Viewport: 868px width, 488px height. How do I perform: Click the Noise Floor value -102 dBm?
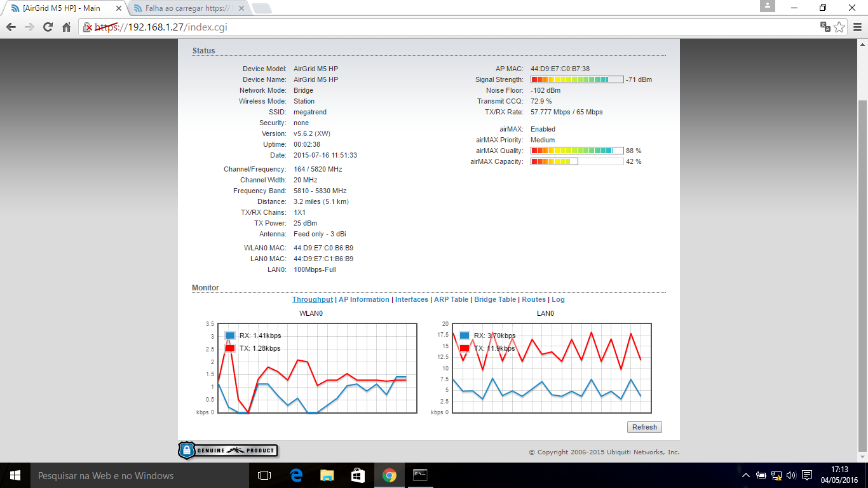click(546, 90)
